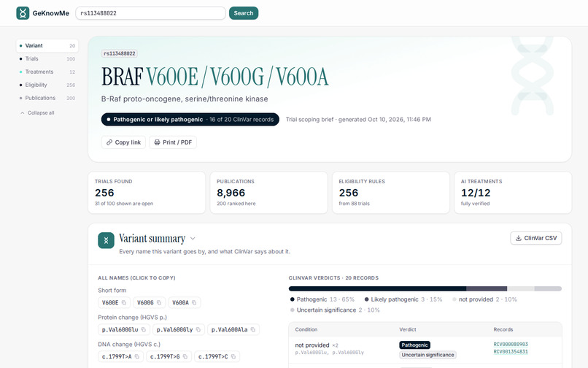Click the not provided 2 · 10% legend
Screen dimensions: 588x368
(484, 299)
